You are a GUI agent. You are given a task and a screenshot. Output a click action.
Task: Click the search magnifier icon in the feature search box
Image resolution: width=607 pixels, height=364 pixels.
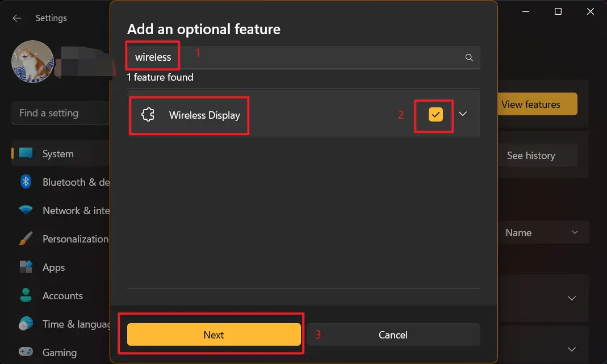[x=469, y=57]
